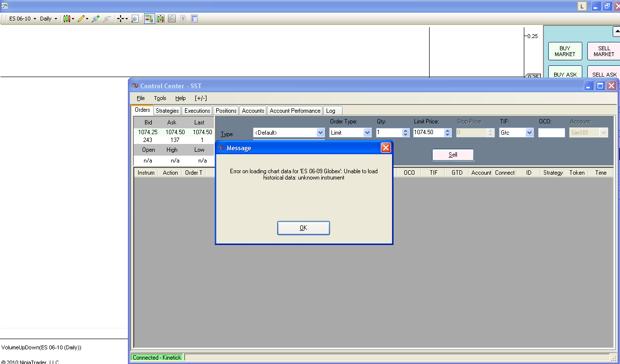Open the chart style candlestick icon
Image resolution: width=620 pixels, height=364 pixels.
pos(66,19)
